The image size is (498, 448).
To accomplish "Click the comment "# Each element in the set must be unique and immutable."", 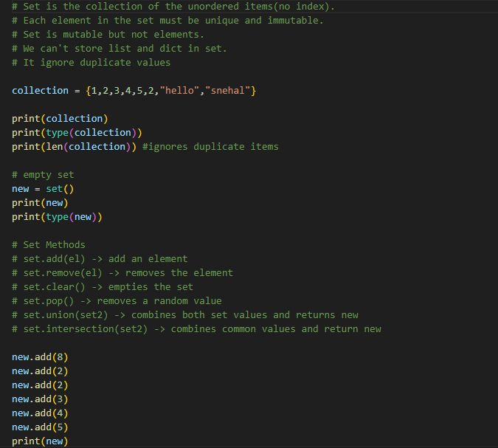I will 167,21.
